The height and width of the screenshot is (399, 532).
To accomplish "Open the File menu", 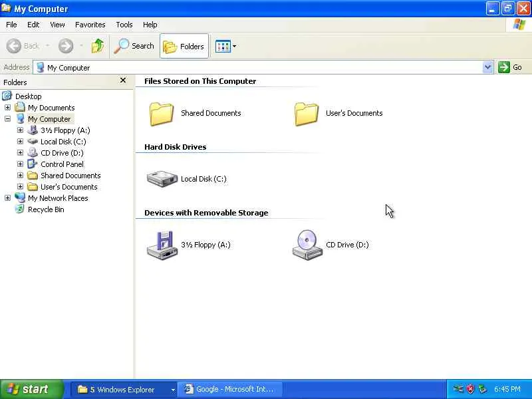I will click(x=11, y=25).
